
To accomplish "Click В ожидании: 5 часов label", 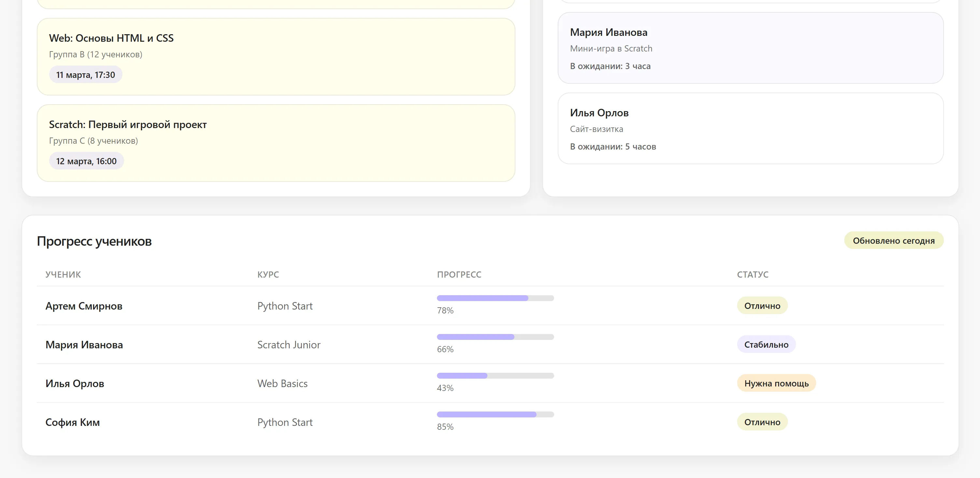I will coord(613,147).
